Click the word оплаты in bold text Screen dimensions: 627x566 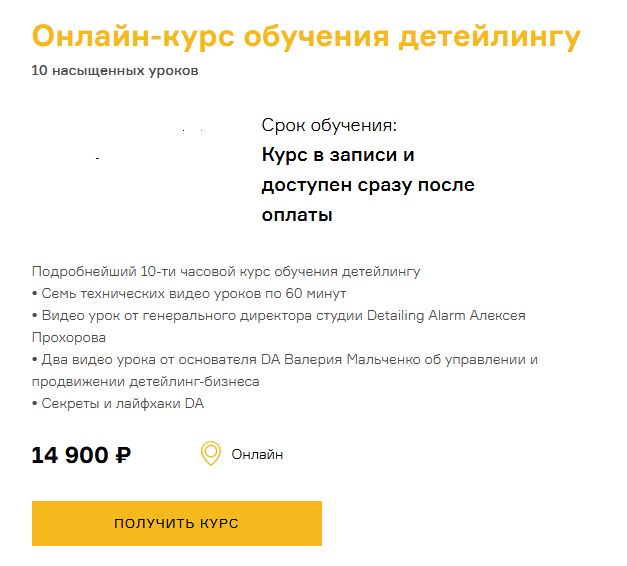point(297,214)
